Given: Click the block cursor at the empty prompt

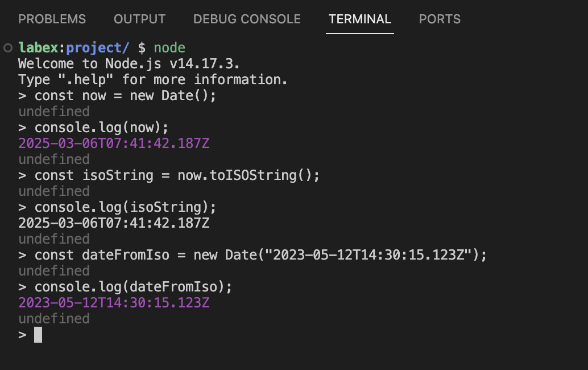Looking at the screenshot, I should point(38,335).
